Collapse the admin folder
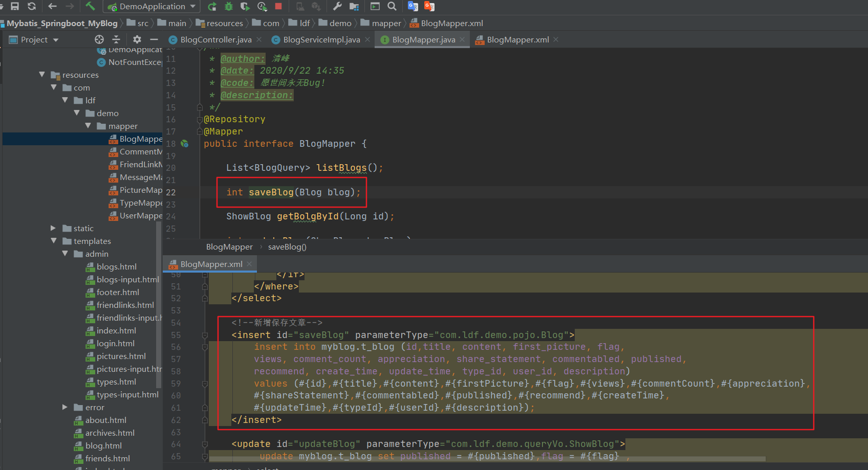 (x=65, y=254)
